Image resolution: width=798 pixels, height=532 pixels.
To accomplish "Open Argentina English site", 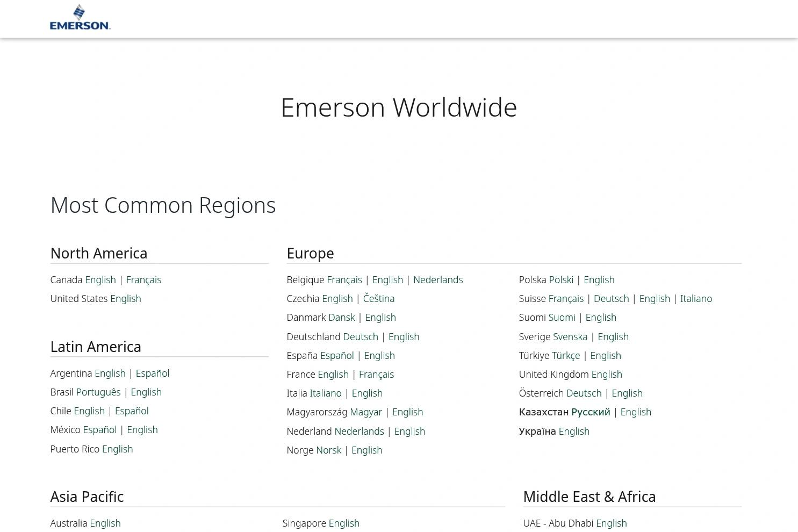I will tap(110, 373).
